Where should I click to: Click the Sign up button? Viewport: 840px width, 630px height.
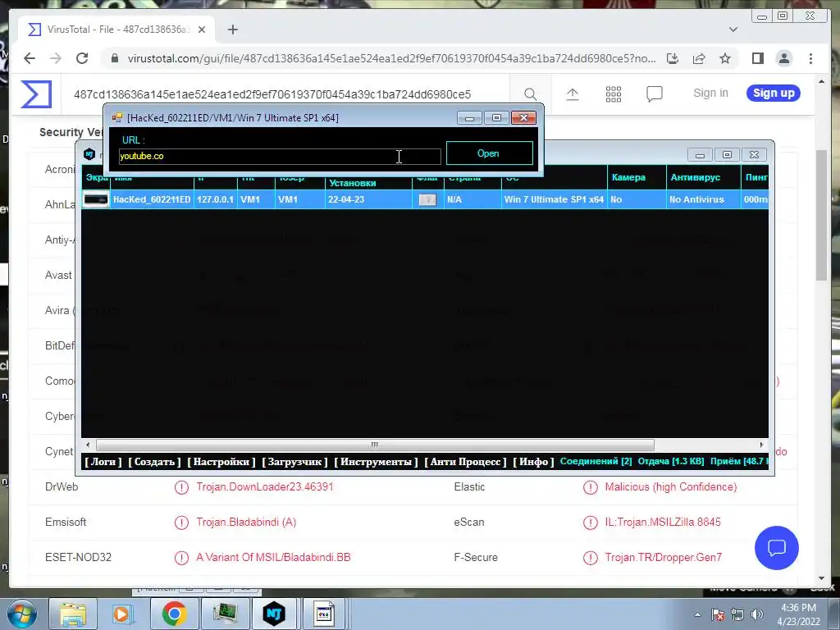click(774, 94)
